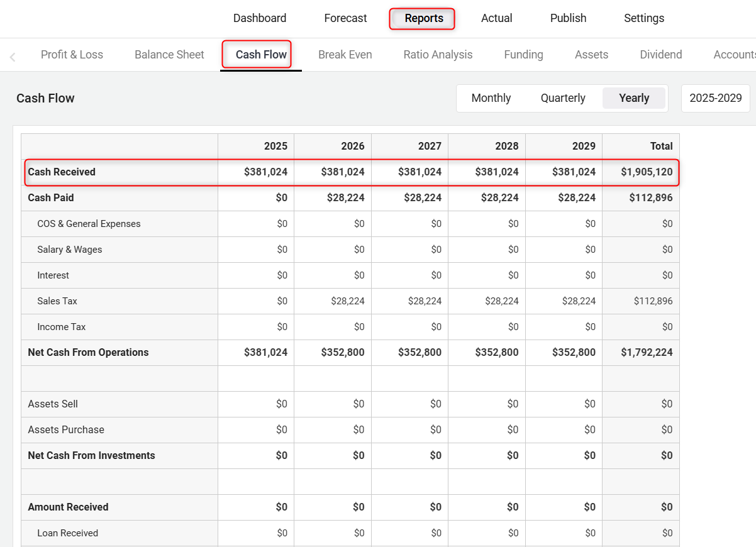Image resolution: width=756 pixels, height=547 pixels.
Task: Expand the 2025-2029 year range dropdown
Action: (x=715, y=98)
